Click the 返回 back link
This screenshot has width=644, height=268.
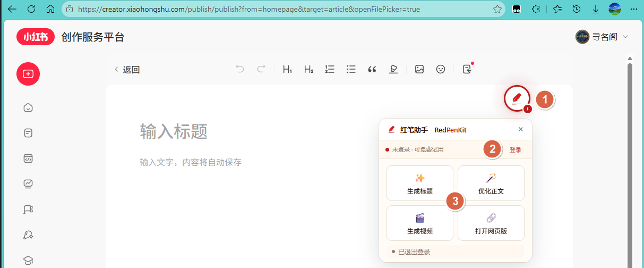click(127, 69)
